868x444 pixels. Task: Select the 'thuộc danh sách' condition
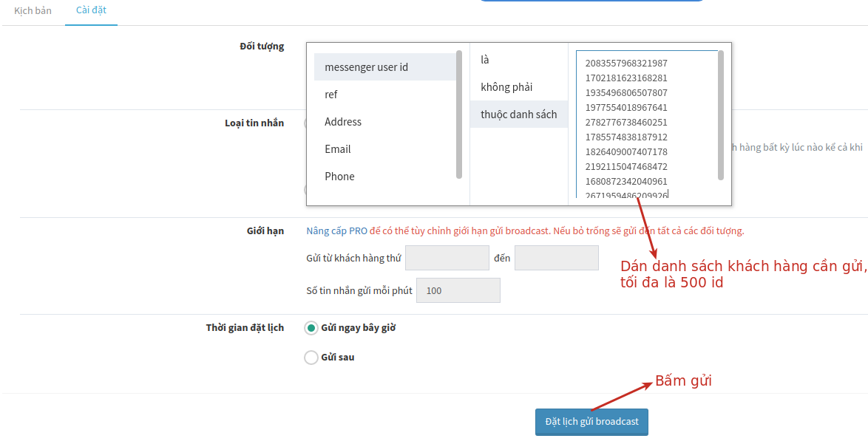pyautogui.click(x=519, y=115)
